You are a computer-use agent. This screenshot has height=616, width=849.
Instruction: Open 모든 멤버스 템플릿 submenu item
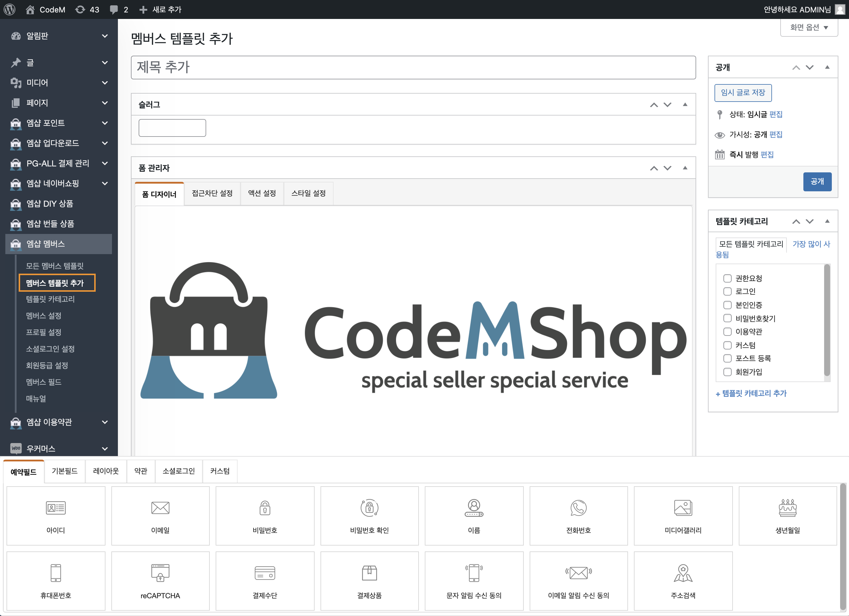pos(55,266)
